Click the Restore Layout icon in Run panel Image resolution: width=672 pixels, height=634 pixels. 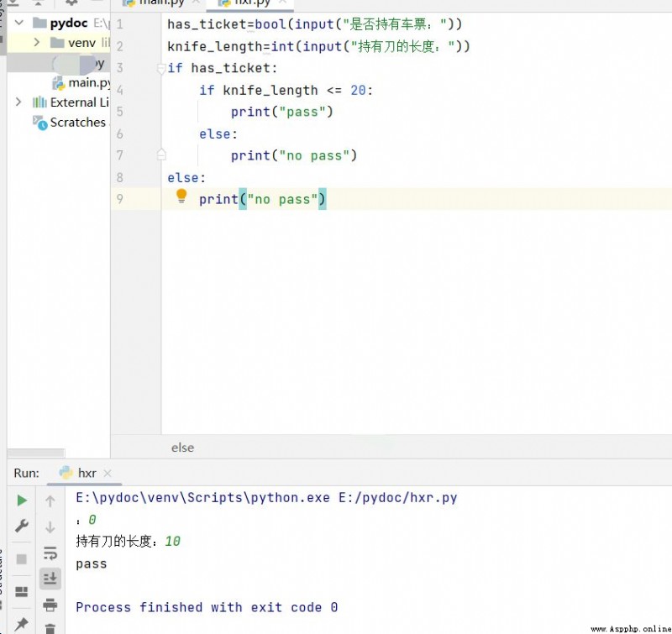point(22,592)
